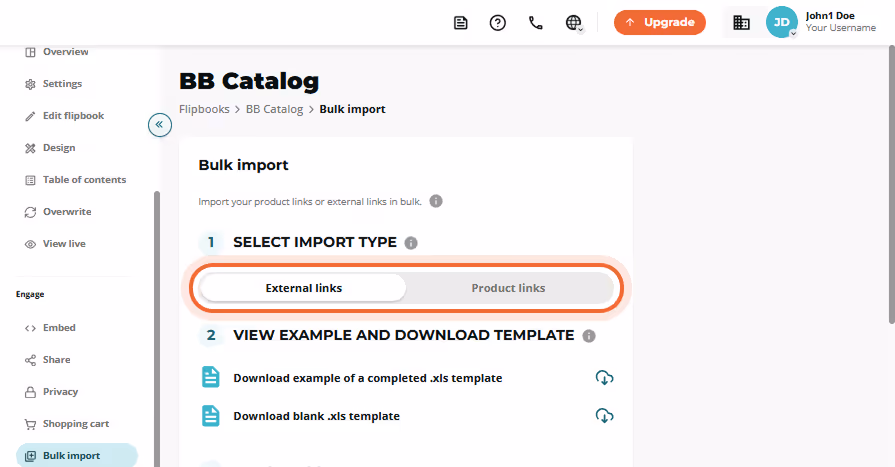Click the Shopping cart icon

point(30,424)
